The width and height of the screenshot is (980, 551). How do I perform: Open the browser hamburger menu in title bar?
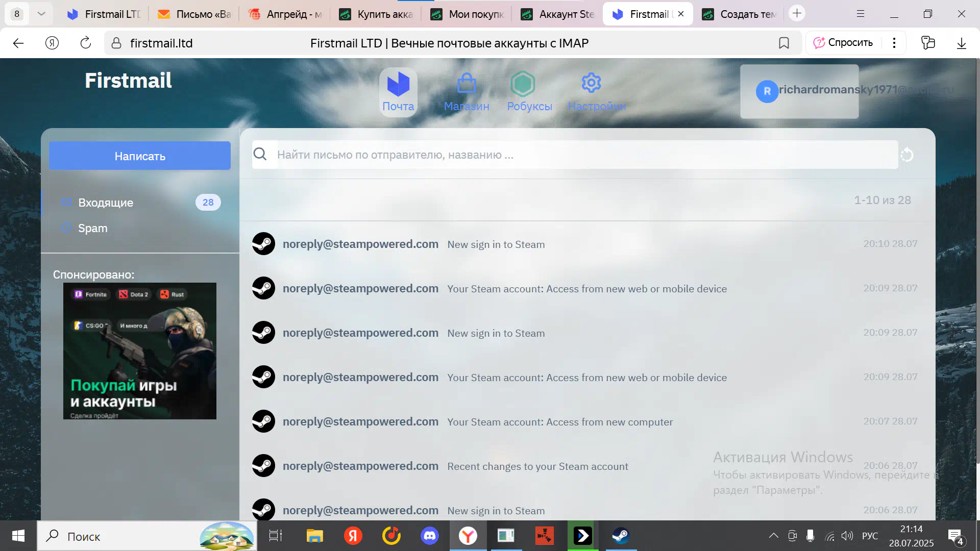861,14
